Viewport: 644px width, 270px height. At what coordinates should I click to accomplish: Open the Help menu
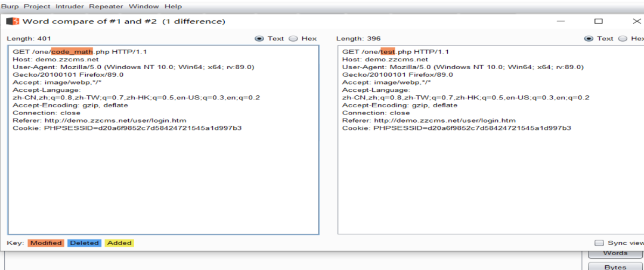pos(173,7)
